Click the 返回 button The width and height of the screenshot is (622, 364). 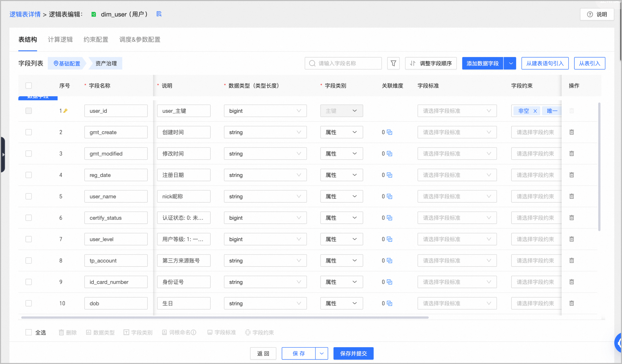(263, 353)
